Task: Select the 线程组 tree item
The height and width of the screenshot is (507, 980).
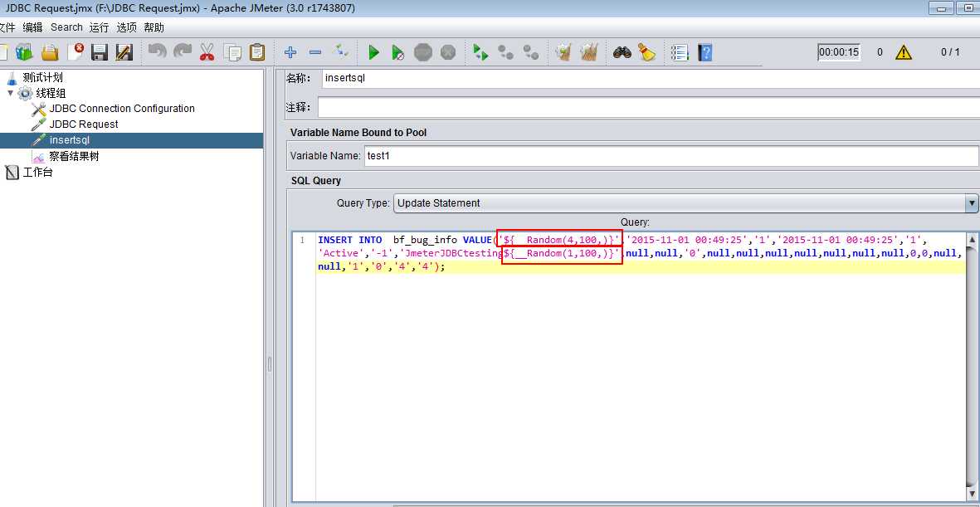Action: pos(51,93)
